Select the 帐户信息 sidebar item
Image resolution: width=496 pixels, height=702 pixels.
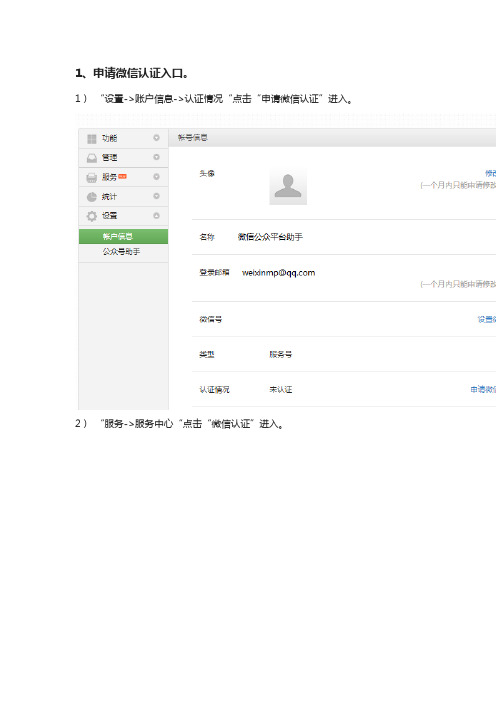(x=124, y=236)
